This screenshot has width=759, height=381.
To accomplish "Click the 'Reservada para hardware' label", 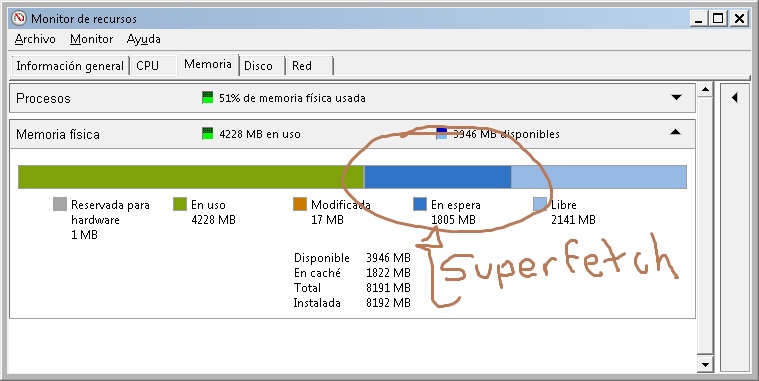I will (110, 212).
